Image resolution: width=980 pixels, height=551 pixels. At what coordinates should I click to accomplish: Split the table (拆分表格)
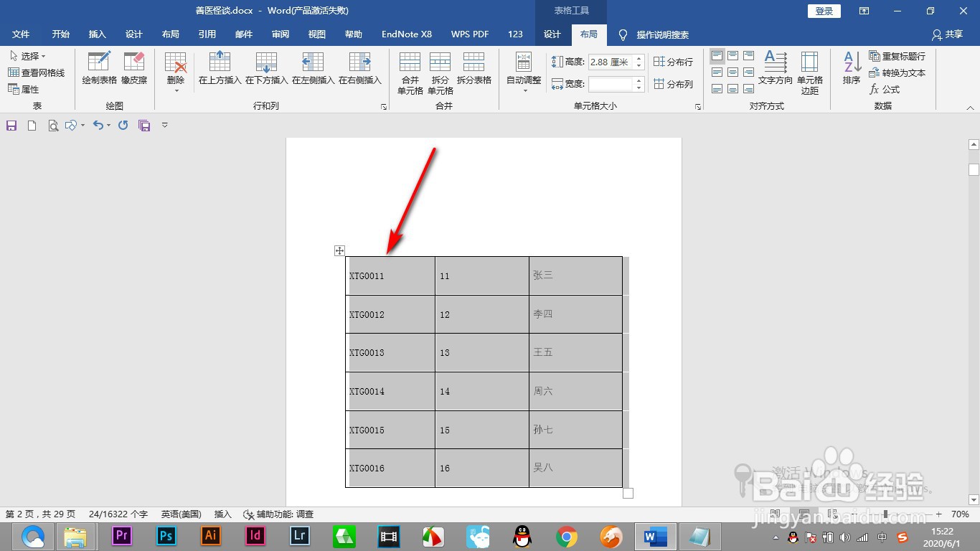473,69
